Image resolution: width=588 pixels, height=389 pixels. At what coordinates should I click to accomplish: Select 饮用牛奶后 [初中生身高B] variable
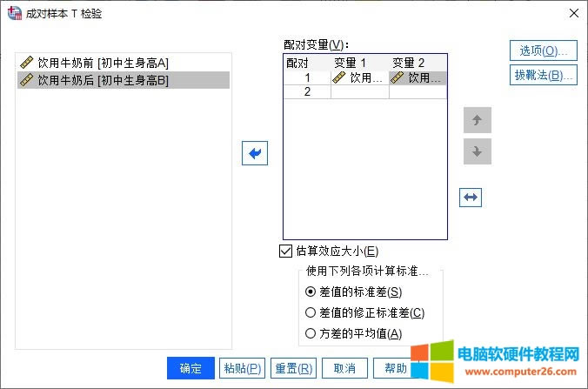pos(103,80)
